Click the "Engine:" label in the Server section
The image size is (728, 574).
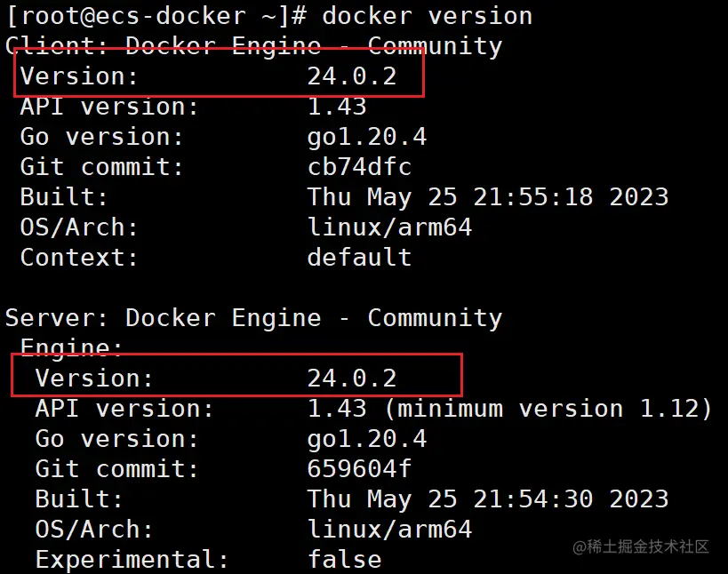coord(71,348)
